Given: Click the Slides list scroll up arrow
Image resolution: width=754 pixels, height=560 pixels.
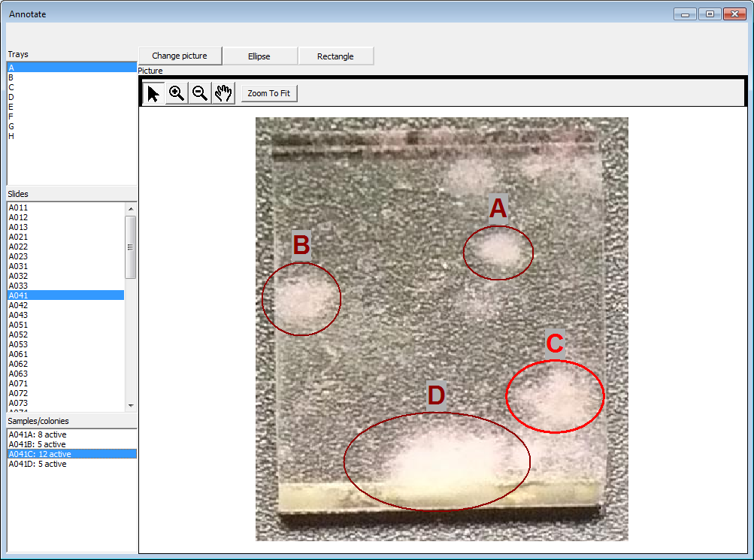Looking at the screenshot, I should (131, 209).
